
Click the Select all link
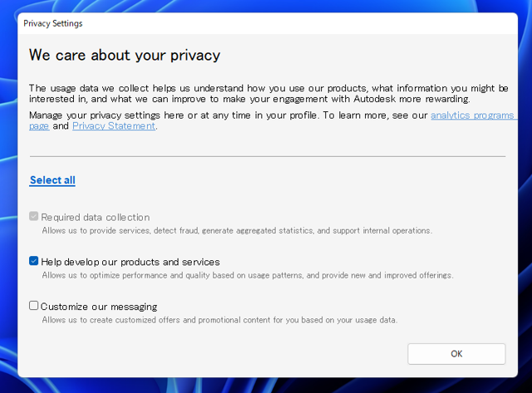(52, 180)
